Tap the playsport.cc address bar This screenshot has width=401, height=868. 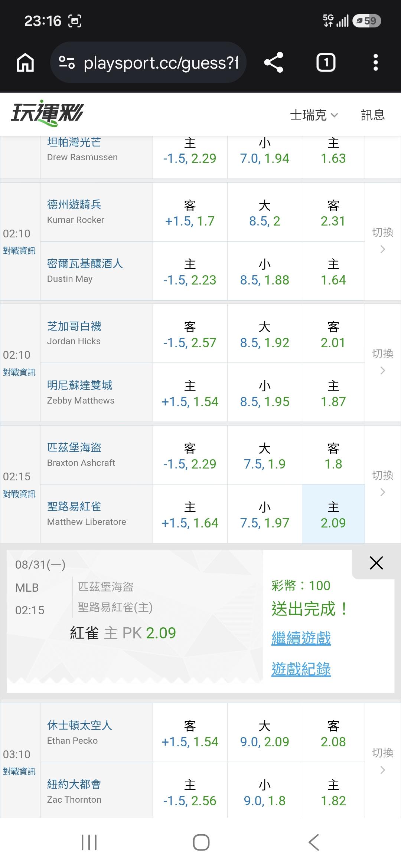point(149,62)
